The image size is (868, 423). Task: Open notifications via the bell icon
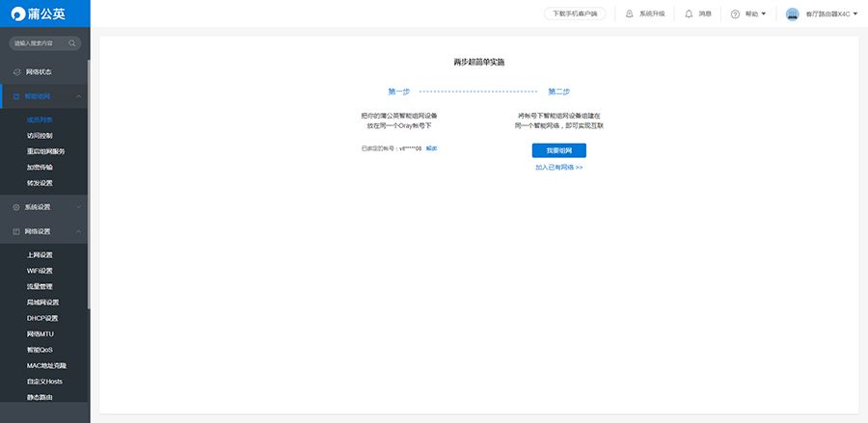689,13
